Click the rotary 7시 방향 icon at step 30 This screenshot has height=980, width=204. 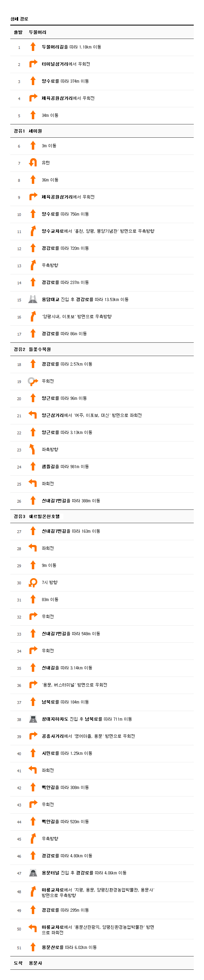[33, 583]
